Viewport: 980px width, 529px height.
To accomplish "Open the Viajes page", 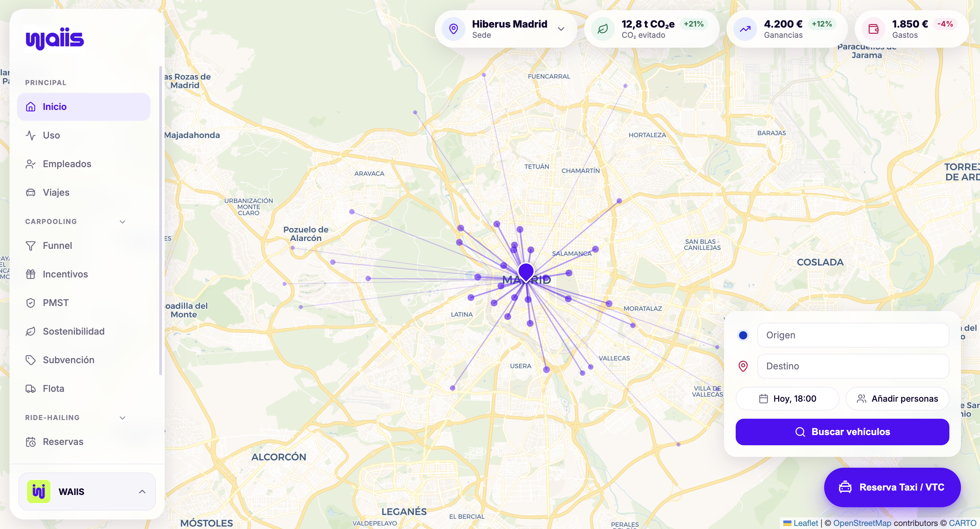I will pyautogui.click(x=84, y=192).
